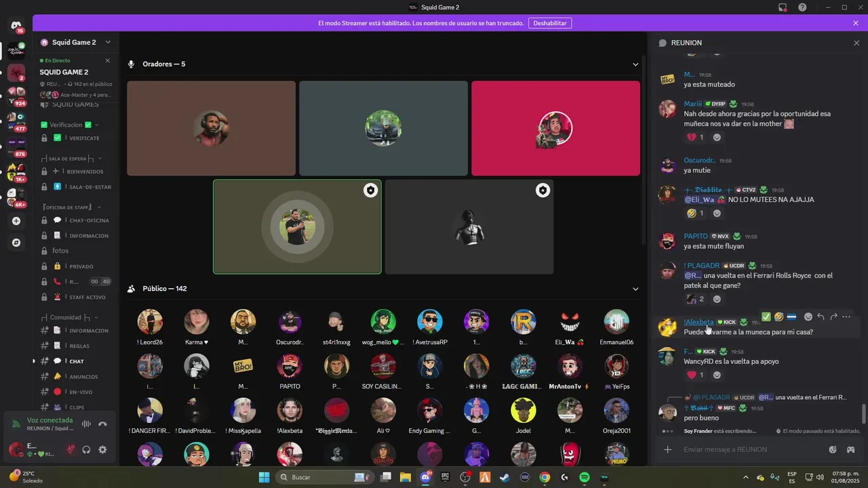868x488 pixels.
Task: Open Steam from the taskbar
Action: point(505,477)
